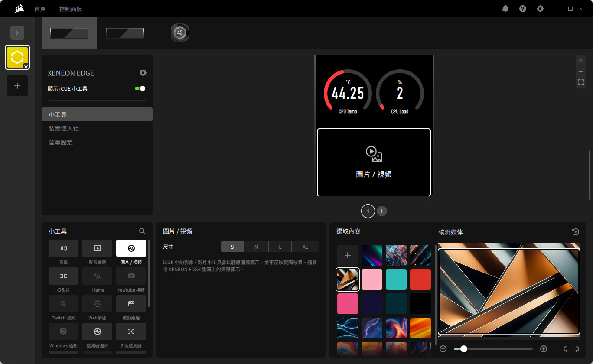Image resolution: width=593 pixels, height=364 pixels.
Task: Open XENEON EDGE device settings gear
Action: point(143,73)
